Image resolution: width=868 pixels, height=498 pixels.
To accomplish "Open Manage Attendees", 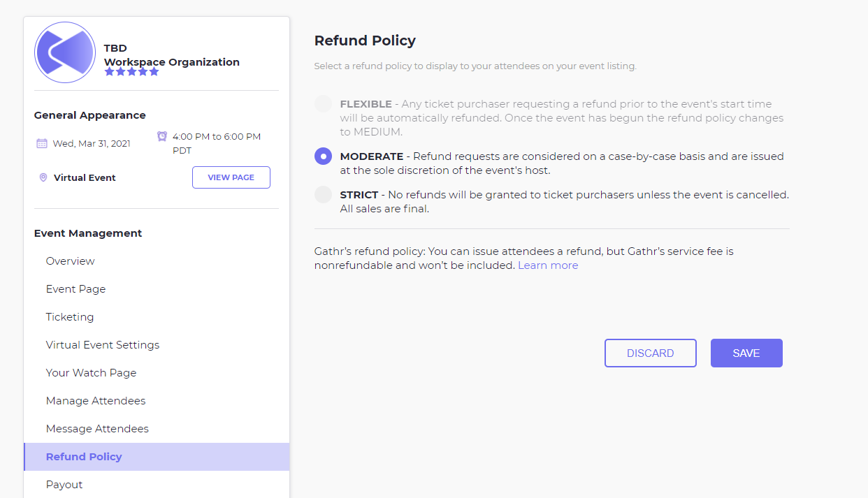I will pos(96,401).
